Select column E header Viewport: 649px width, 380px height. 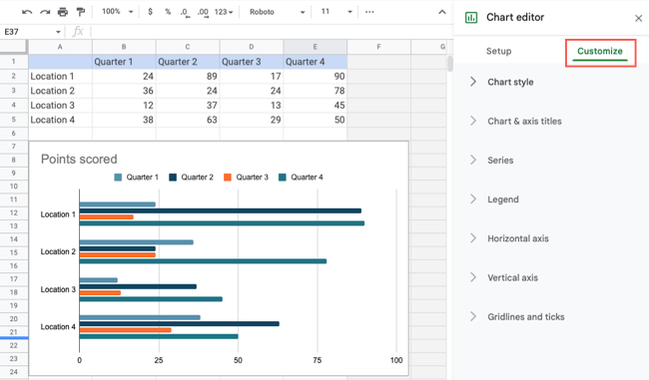[x=315, y=47]
